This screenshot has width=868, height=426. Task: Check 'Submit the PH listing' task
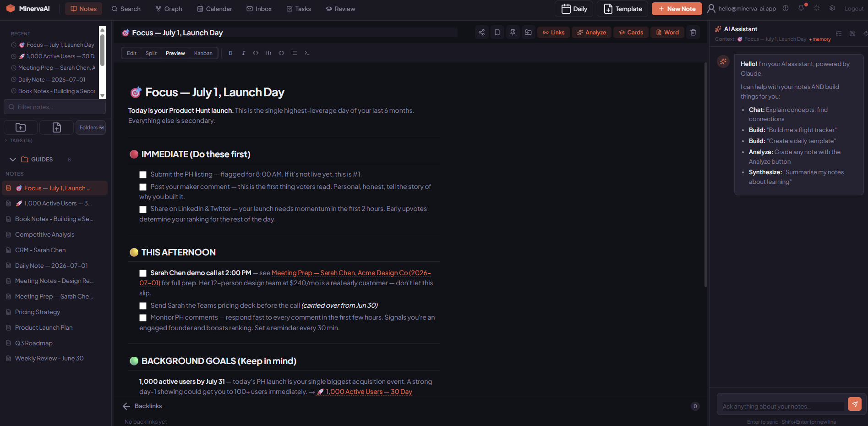(143, 175)
